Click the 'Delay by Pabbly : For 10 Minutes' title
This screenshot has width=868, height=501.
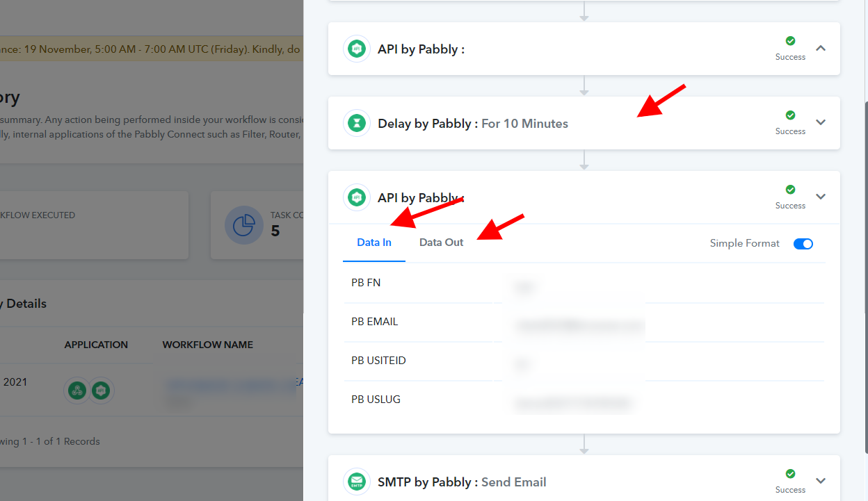(473, 124)
